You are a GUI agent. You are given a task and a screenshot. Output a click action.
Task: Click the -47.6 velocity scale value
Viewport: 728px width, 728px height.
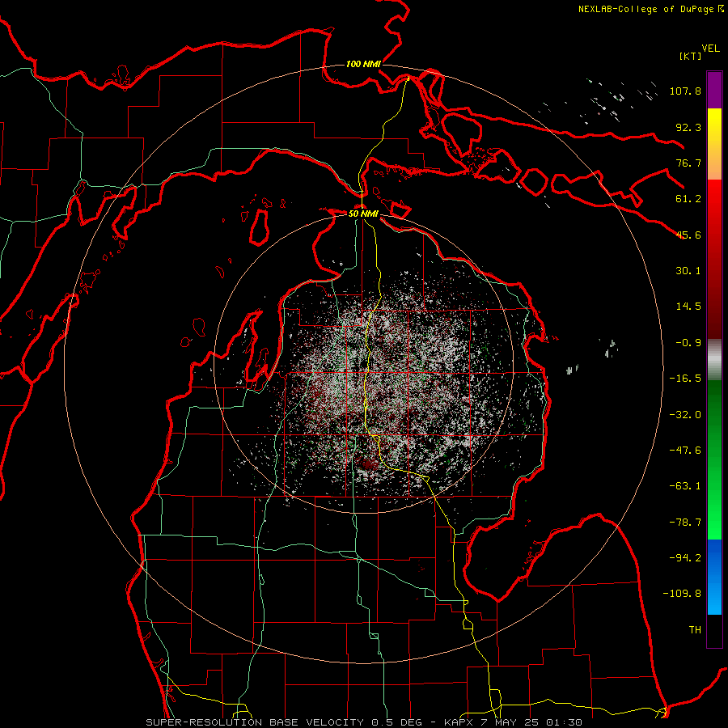click(685, 451)
